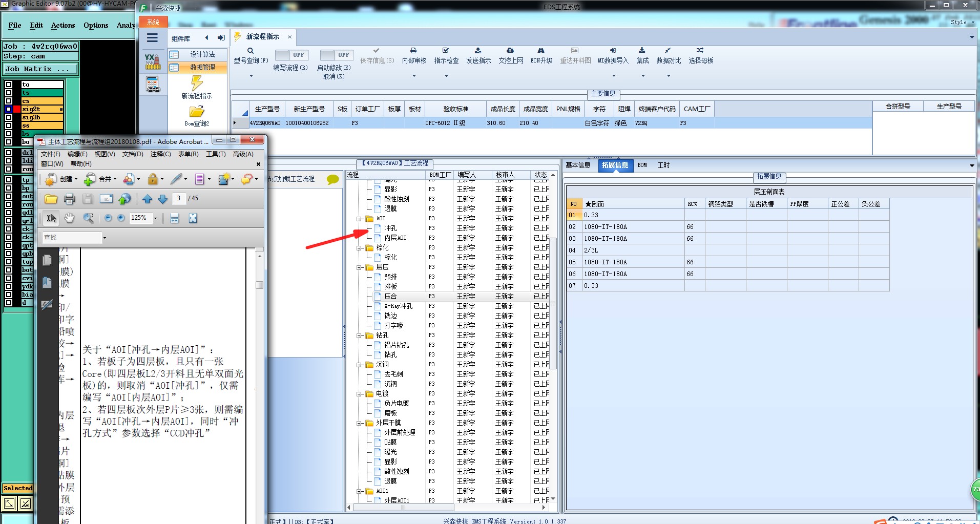
Task: Click the Acrobat open folder icon
Action: [51, 199]
